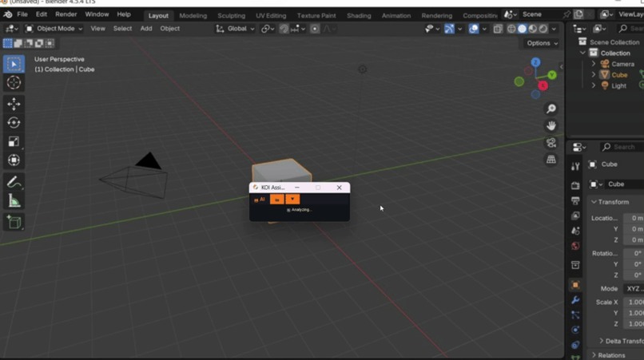Choose the Move tool
This screenshot has width=644, height=360.
[14, 104]
